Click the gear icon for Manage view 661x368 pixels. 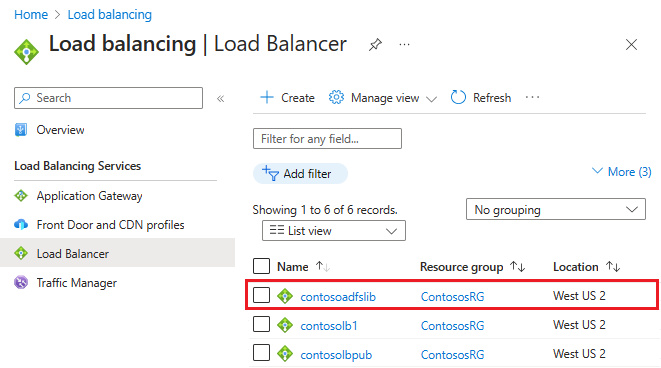(x=336, y=97)
